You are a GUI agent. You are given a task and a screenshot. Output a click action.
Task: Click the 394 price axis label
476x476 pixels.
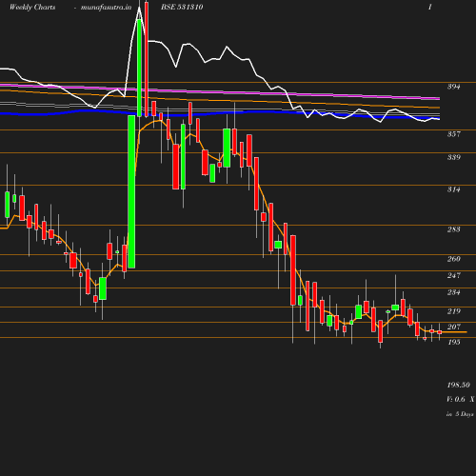(453, 87)
